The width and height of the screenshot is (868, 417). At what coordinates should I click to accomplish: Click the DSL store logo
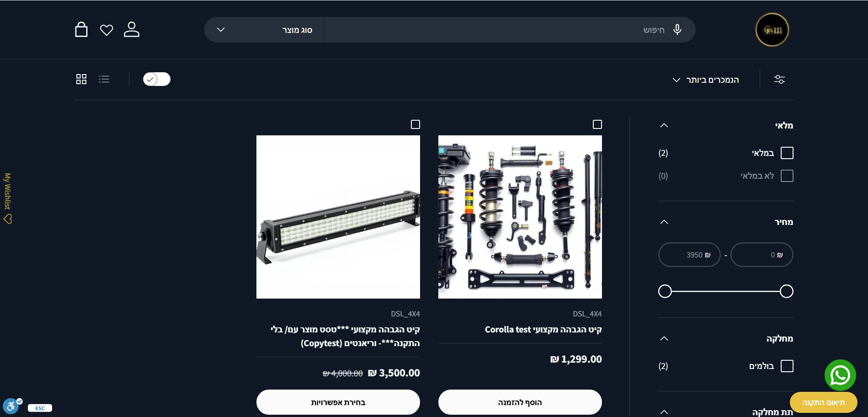pyautogui.click(x=772, y=30)
